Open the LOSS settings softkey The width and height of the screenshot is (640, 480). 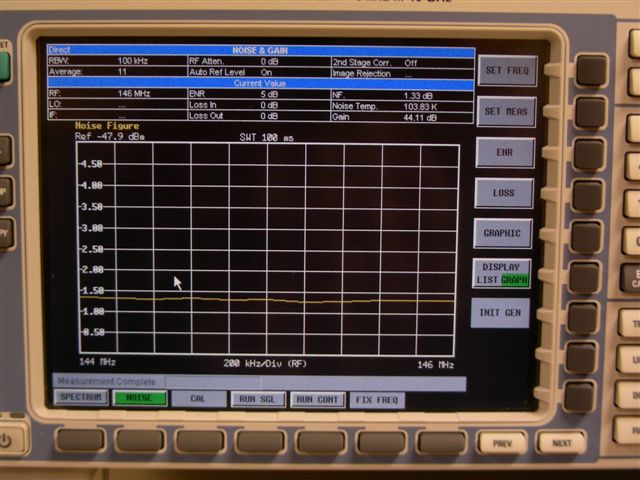[503, 193]
